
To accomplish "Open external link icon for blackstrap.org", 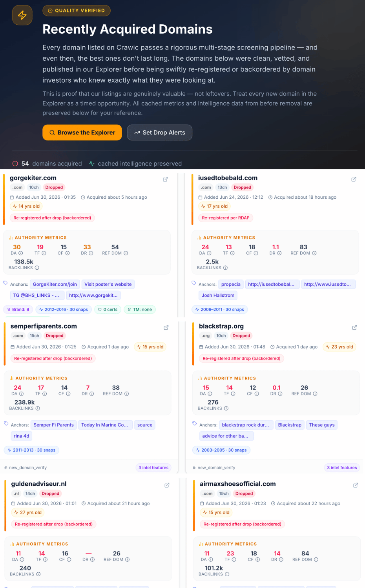I will [x=354, y=327].
